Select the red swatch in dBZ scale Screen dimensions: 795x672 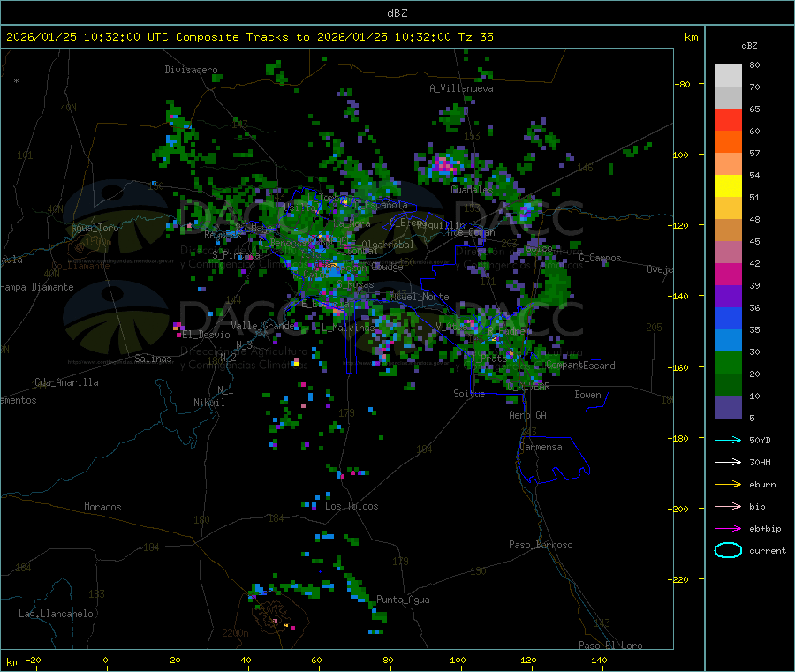728,119
